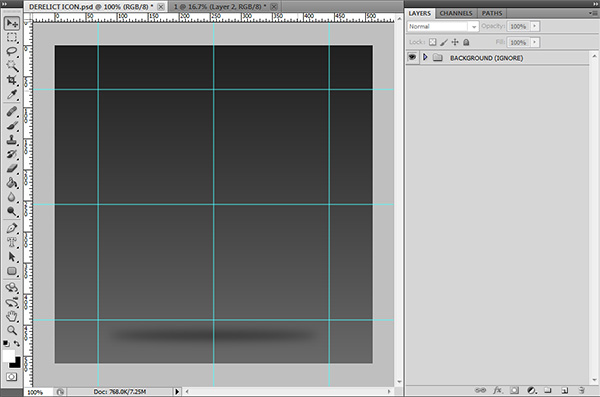The width and height of the screenshot is (600, 397).
Task: Open the Normal blend mode dropdown
Action: coord(443,26)
